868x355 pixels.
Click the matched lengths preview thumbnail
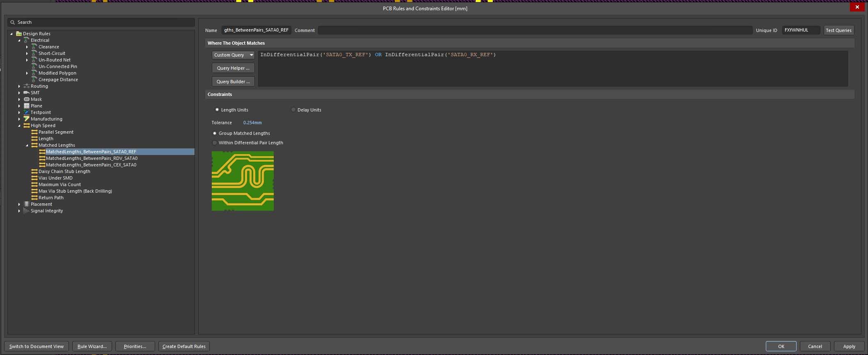click(x=243, y=181)
